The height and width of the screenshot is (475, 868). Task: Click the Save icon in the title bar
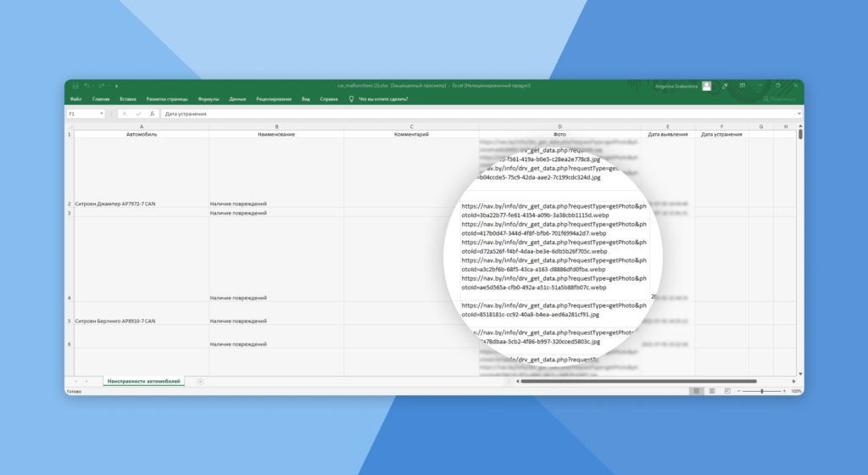pos(75,86)
